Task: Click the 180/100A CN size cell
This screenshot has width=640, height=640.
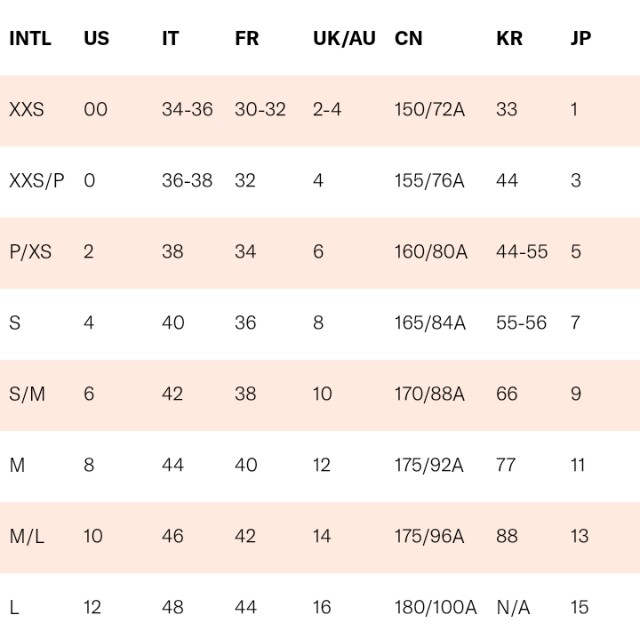Action: tap(435, 607)
